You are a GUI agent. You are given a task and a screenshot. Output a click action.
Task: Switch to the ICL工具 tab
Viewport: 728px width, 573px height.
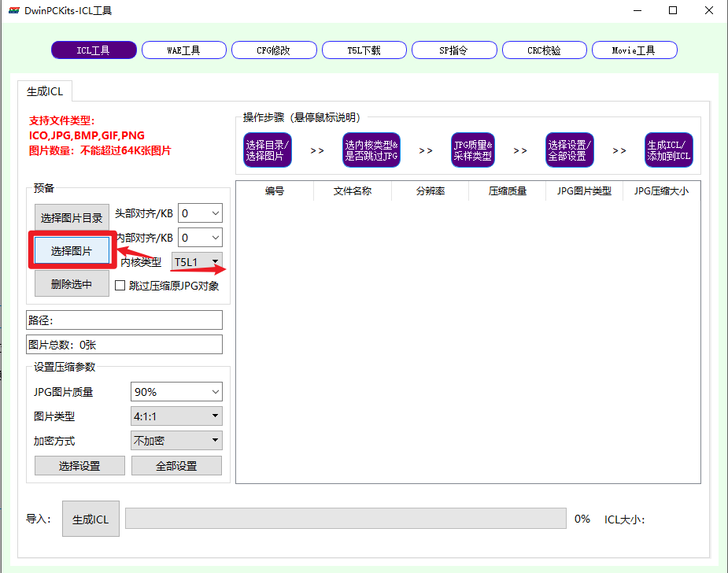94,50
